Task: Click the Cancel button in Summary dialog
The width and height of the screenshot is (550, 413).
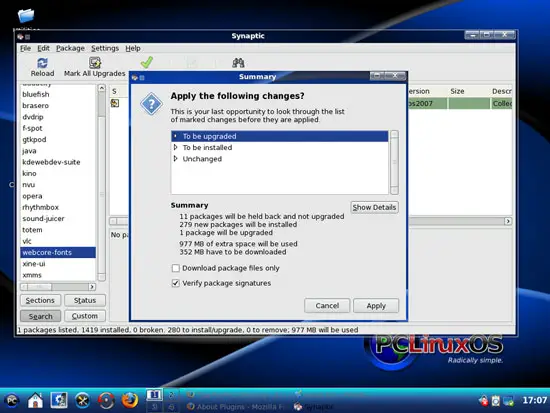Action: 327,306
